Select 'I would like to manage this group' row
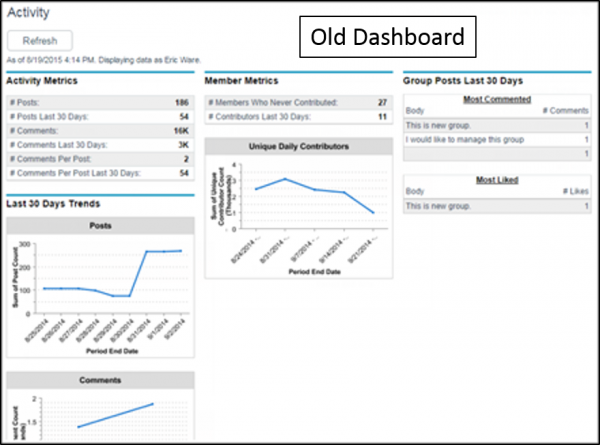The image size is (600, 445). click(x=497, y=140)
